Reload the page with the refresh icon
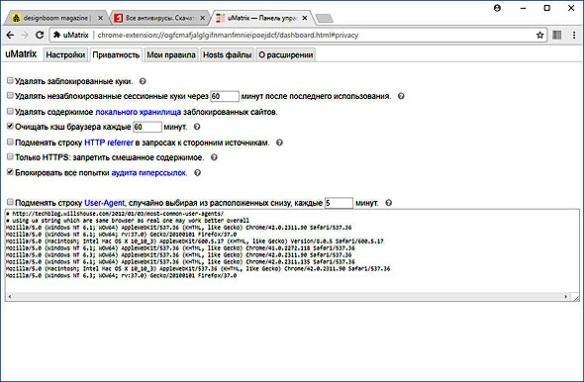This screenshot has height=382, width=584. (x=39, y=35)
